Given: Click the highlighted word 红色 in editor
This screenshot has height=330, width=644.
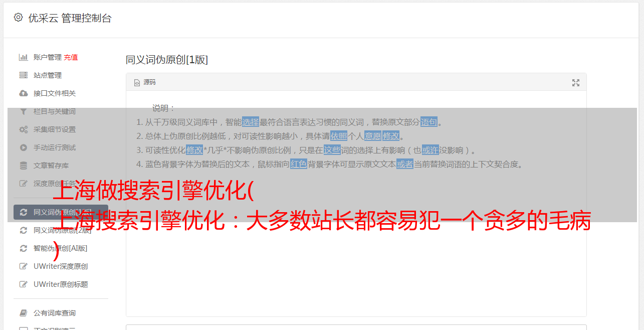Looking at the screenshot, I should pyautogui.click(x=299, y=164).
